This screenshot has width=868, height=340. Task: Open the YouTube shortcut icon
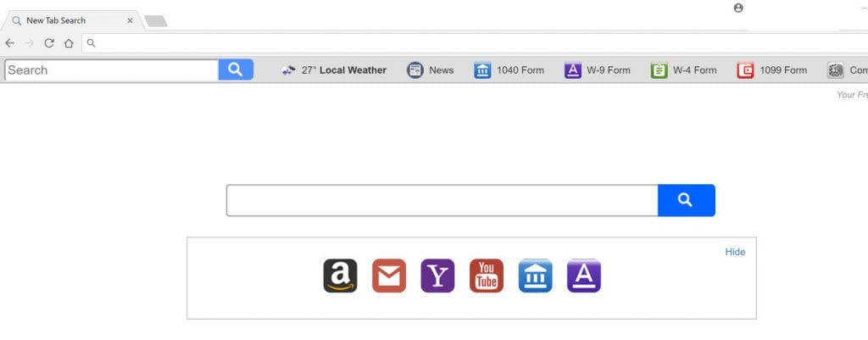(486, 276)
